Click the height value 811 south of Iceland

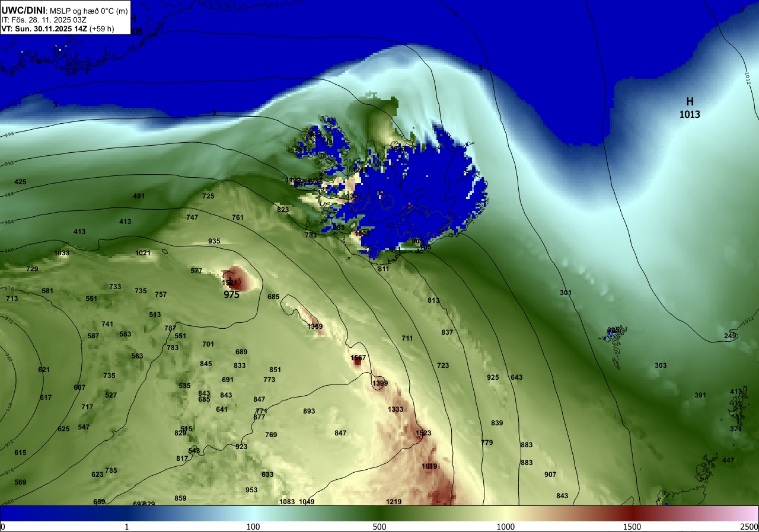[384, 269]
